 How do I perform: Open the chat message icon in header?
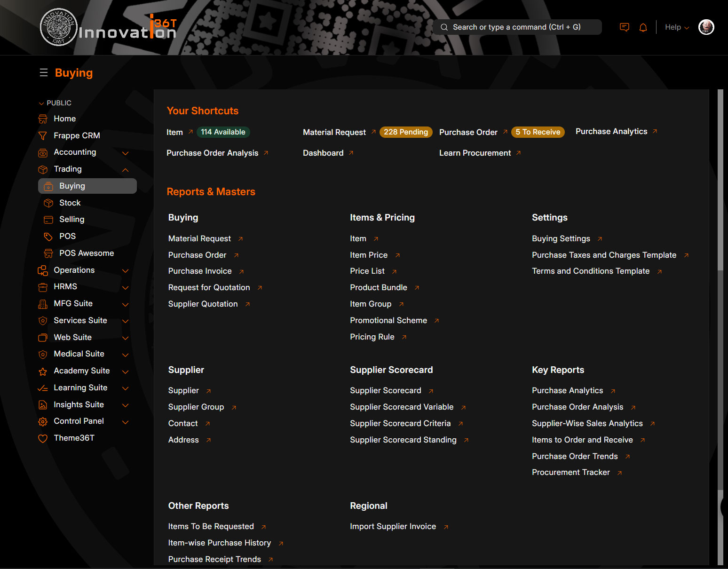[624, 27]
